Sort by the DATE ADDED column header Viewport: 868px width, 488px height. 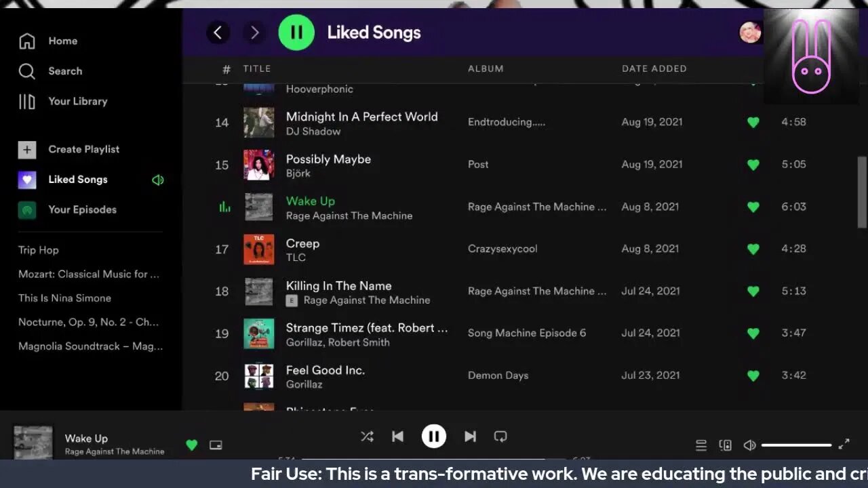tap(654, 68)
